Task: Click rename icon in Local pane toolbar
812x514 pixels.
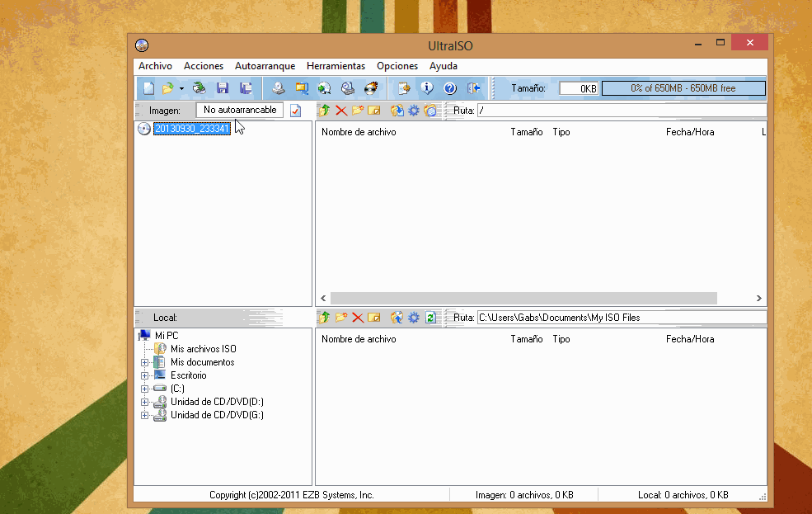Action: point(374,317)
